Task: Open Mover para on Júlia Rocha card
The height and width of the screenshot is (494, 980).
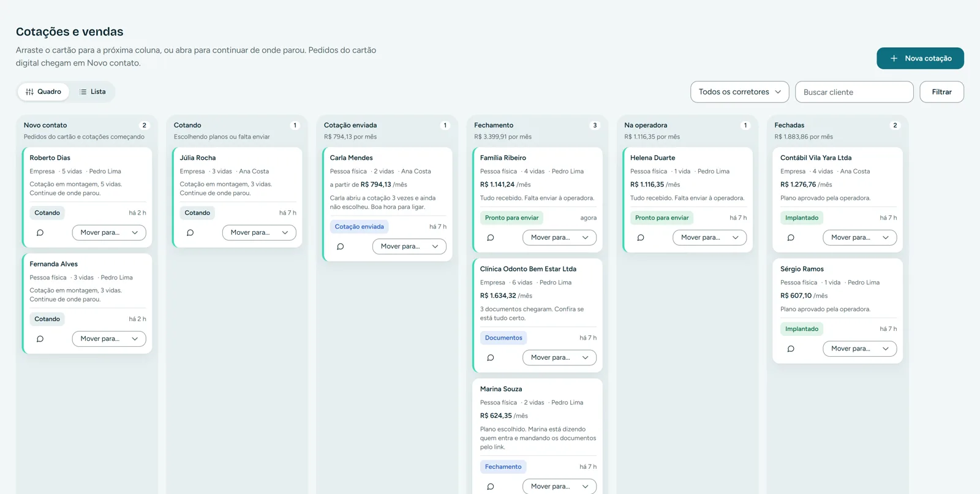Action: click(x=259, y=233)
